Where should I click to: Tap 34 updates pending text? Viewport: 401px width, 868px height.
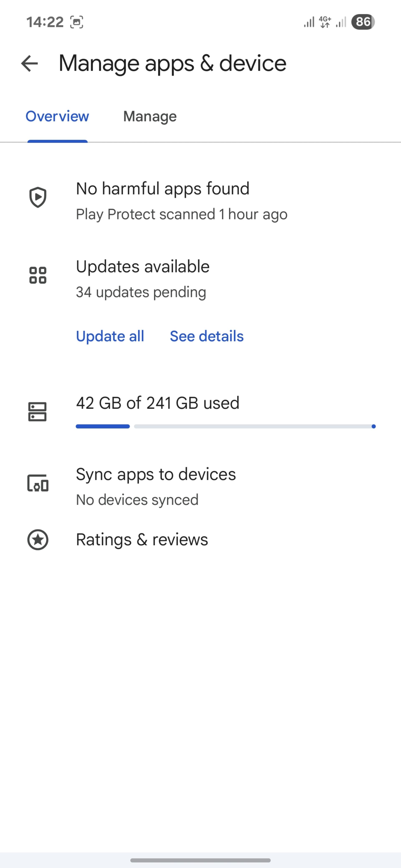coord(141,292)
